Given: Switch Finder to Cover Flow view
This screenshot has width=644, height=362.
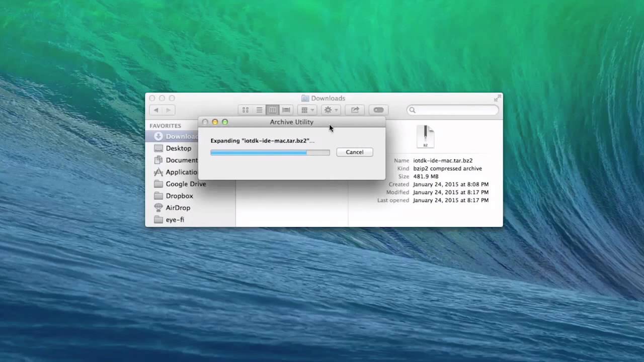Looking at the screenshot, I should click(x=286, y=110).
